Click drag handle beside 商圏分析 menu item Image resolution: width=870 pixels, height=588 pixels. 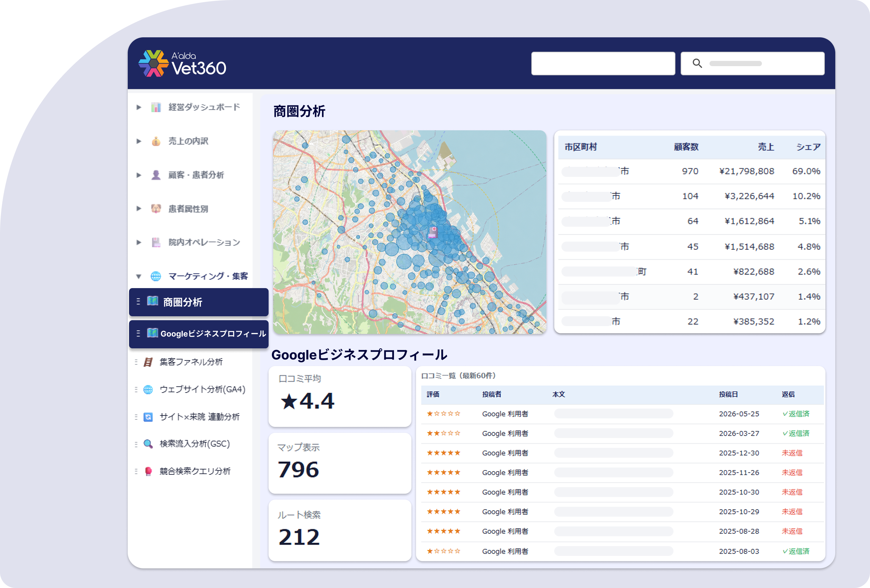(x=138, y=302)
